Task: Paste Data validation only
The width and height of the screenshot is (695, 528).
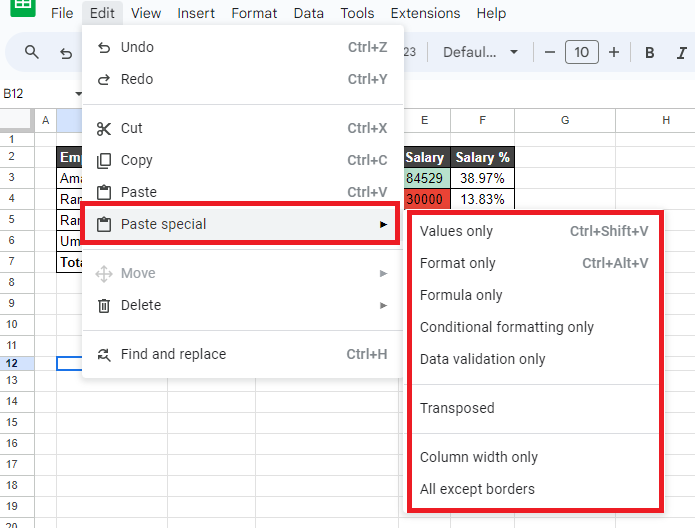Action: point(534,359)
